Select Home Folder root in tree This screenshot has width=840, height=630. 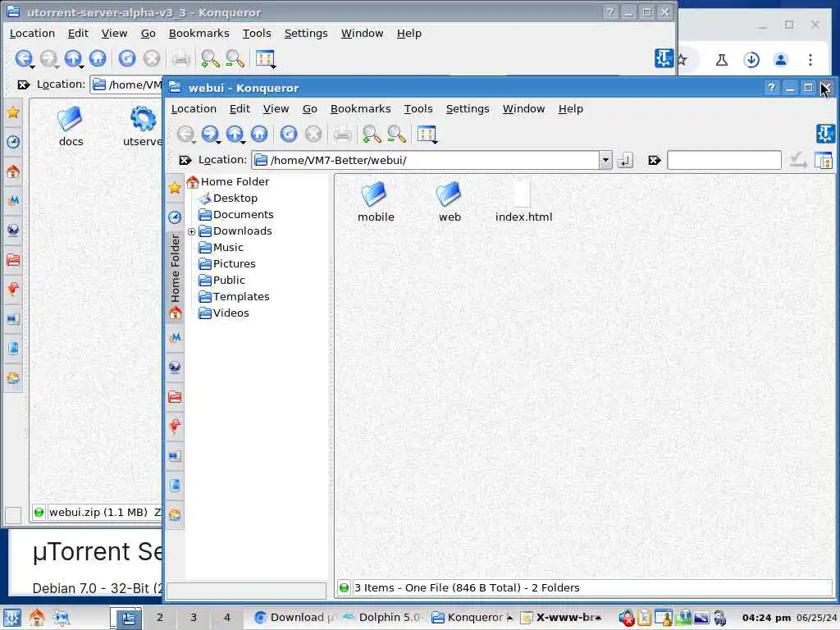pos(228,181)
